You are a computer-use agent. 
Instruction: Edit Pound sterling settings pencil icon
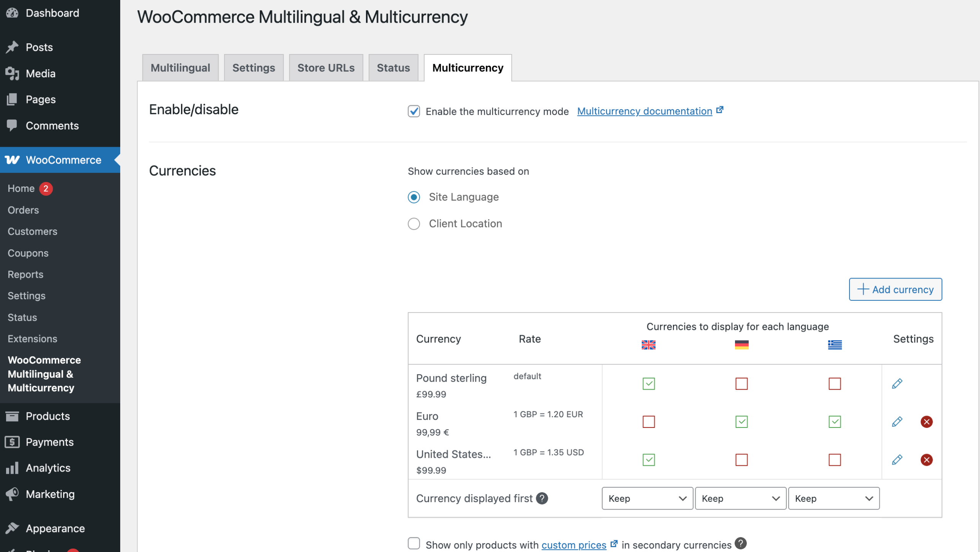pyautogui.click(x=897, y=383)
